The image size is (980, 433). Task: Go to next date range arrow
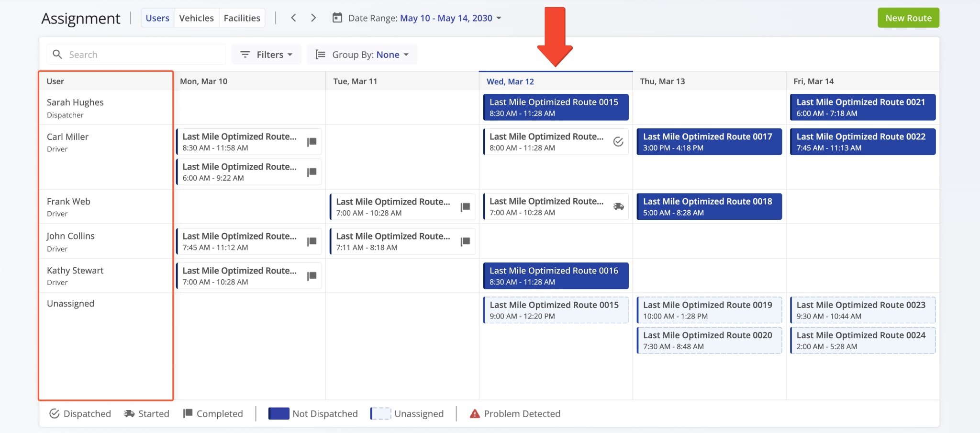point(313,18)
